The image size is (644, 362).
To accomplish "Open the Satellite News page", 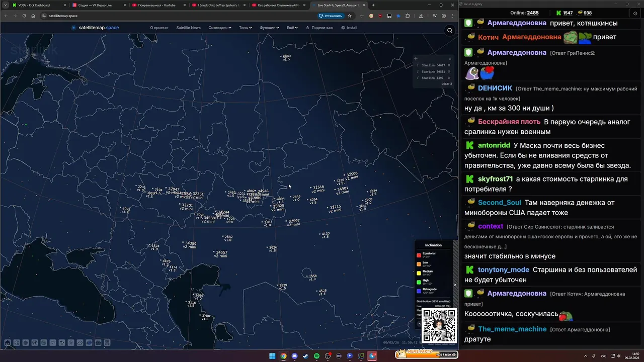I will [x=188, y=28].
